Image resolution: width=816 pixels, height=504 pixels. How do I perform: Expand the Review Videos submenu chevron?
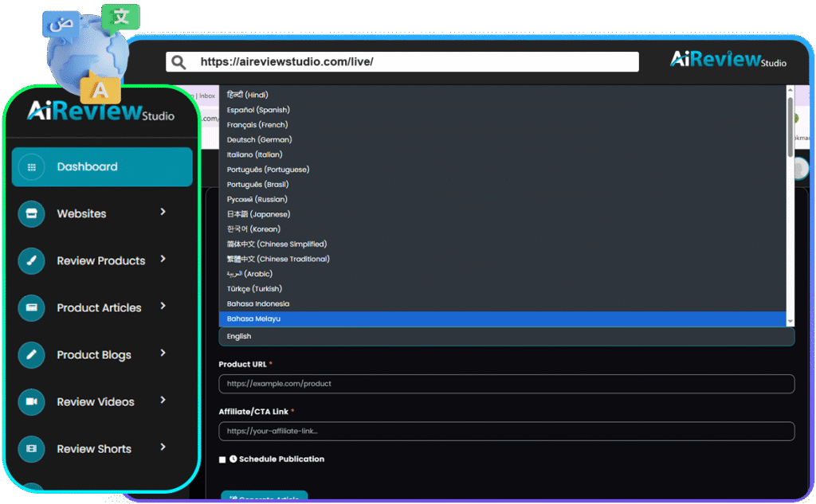pos(163,400)
